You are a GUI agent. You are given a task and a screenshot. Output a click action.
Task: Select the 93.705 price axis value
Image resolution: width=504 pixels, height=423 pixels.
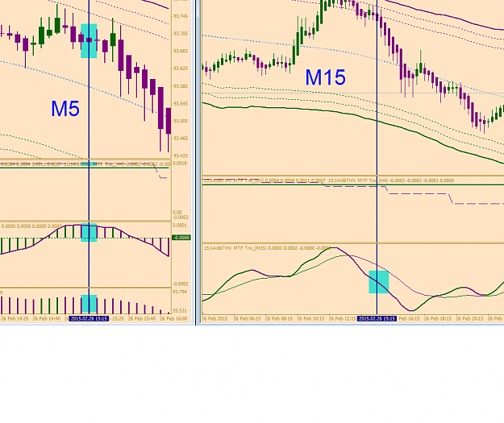pyautogui.click(x=181, y=34)
